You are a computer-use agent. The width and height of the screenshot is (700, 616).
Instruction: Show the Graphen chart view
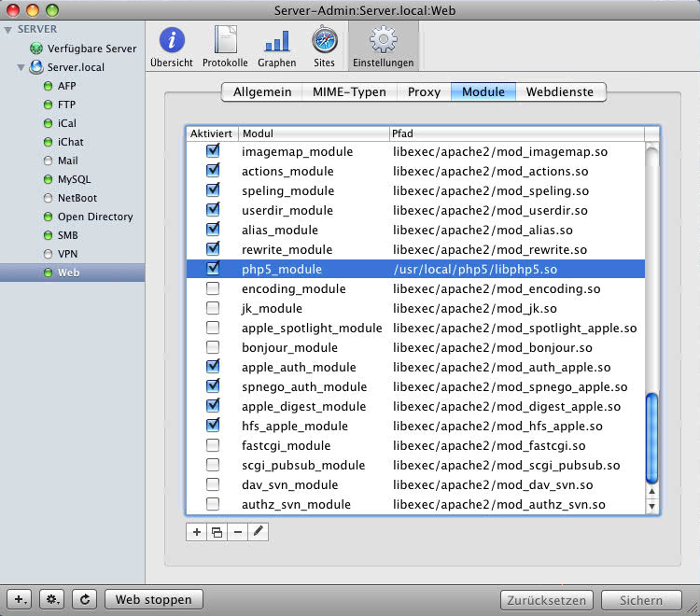(276, 41)
